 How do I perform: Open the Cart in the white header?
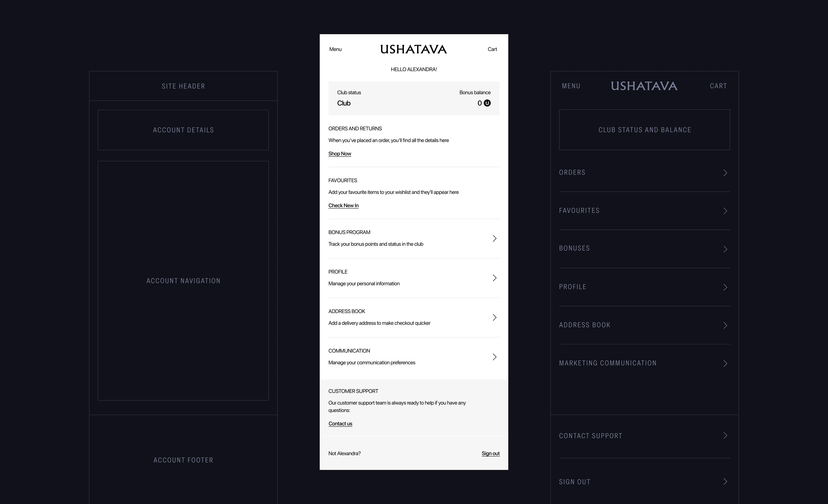tap(492, 49)
